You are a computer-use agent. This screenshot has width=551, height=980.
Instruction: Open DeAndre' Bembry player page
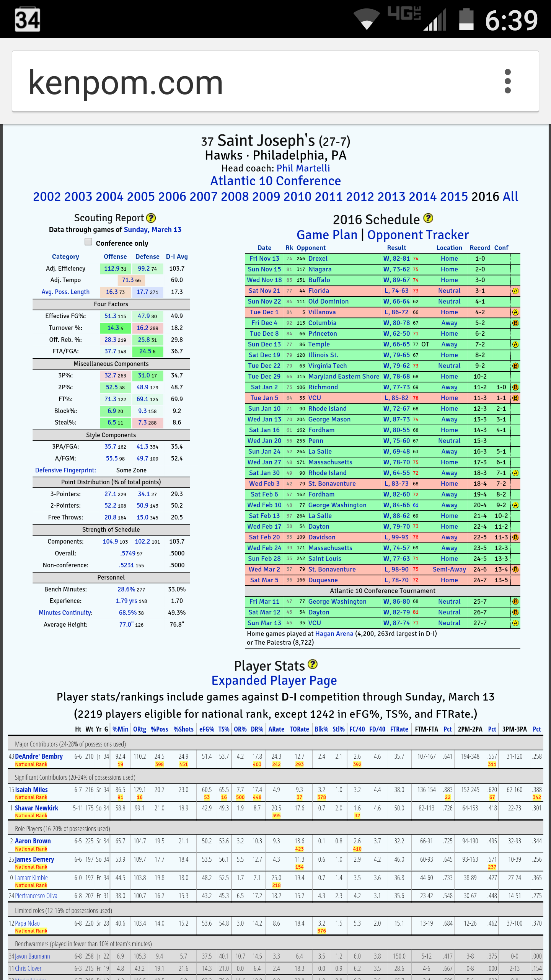39,756
